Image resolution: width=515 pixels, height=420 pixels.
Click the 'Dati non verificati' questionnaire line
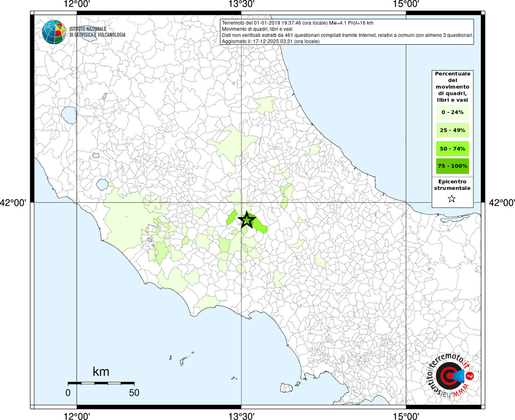(348, 35)
